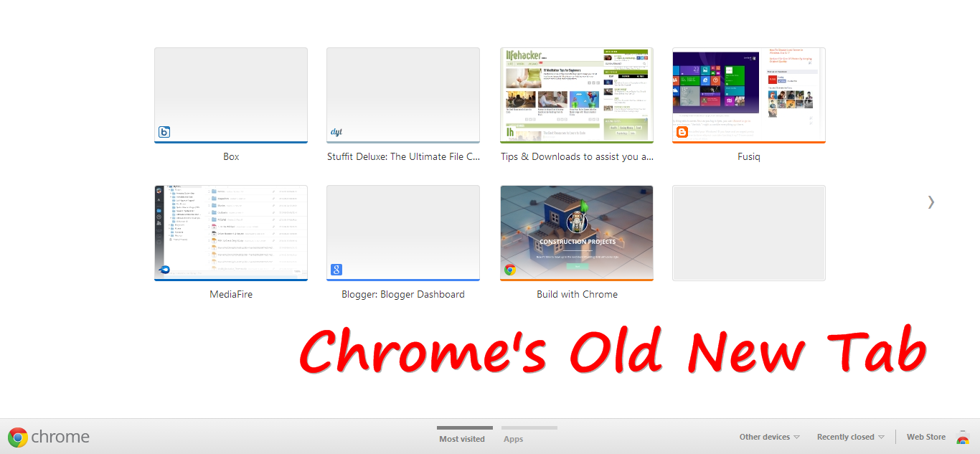Click the orange Blogger favicon on Fusiq thumbnail
980x454 pixels.
681,131
